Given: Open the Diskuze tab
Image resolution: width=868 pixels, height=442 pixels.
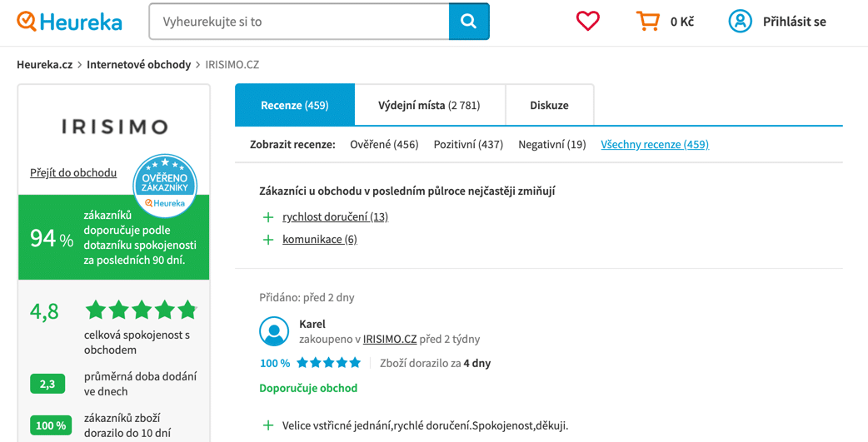Looking at the screenshot, I should tap(549, 105).
